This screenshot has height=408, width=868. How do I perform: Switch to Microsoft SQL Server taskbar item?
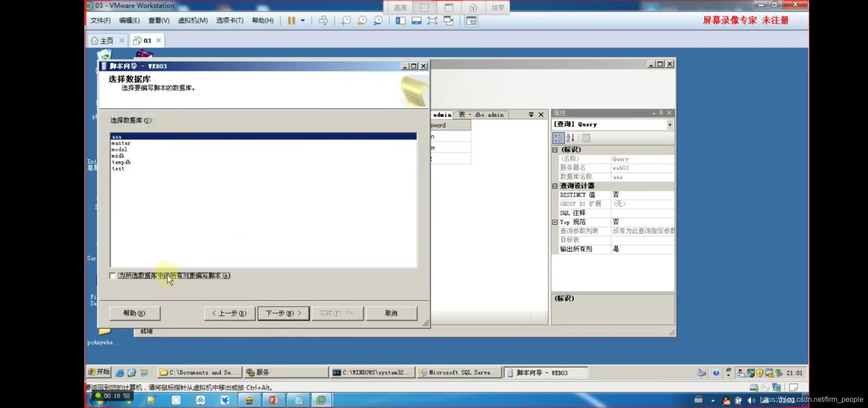pos(459,373)
